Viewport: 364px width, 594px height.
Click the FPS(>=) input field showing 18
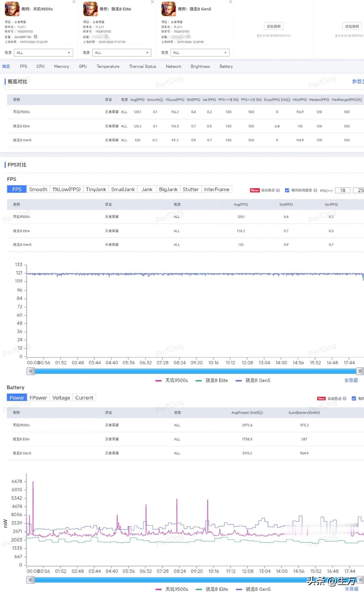343,190
